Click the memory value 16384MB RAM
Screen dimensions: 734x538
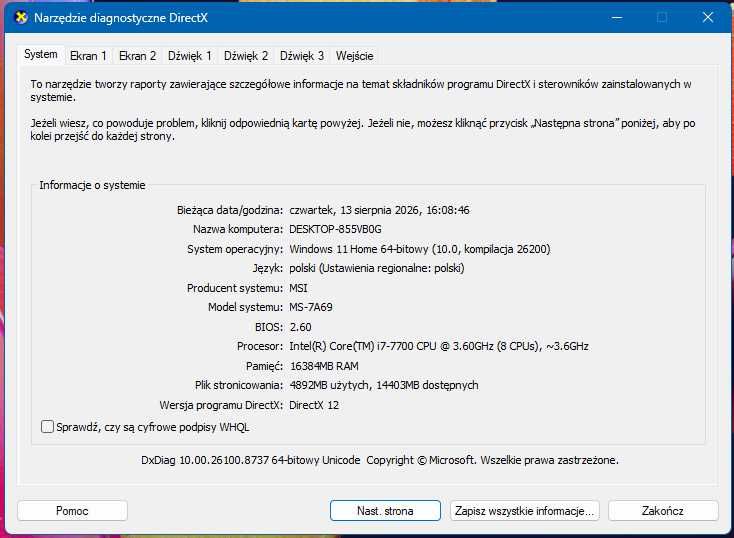click(x=324, y=366)
